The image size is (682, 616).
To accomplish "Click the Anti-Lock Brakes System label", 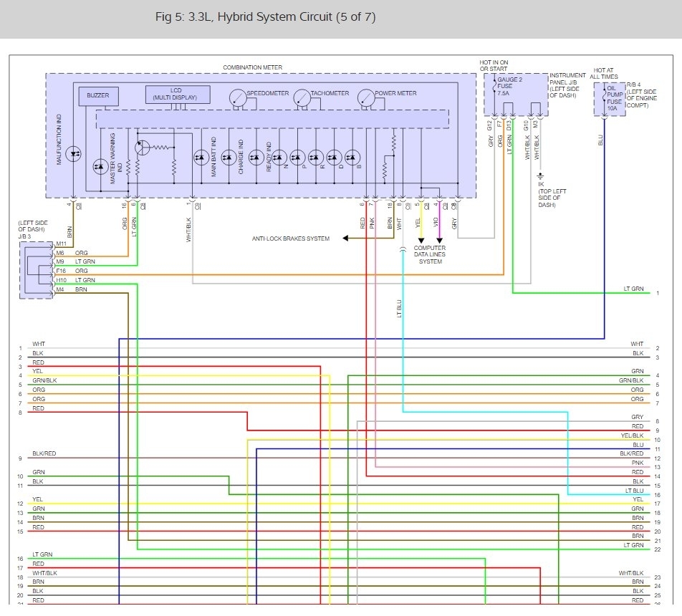I will (x=291, y=239).
